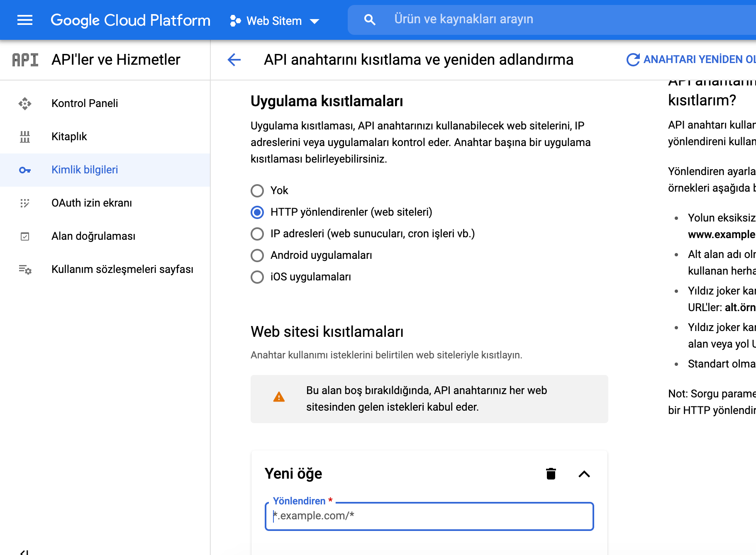Collapse the sidebar with bottom chevron
The height and width of the screenshot is (555, 756).
coord(25,553)
